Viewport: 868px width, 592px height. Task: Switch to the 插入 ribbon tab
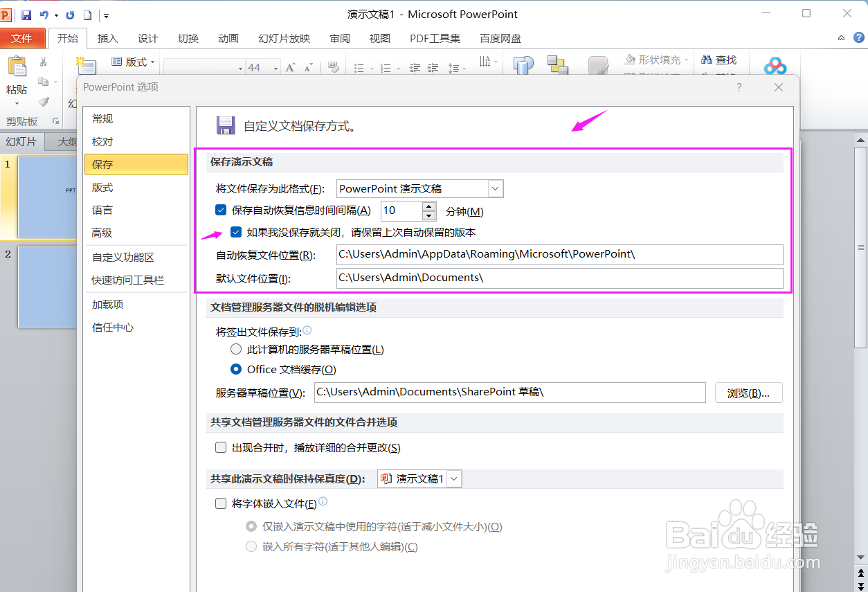pyautogui.click(x=108, y=39)
